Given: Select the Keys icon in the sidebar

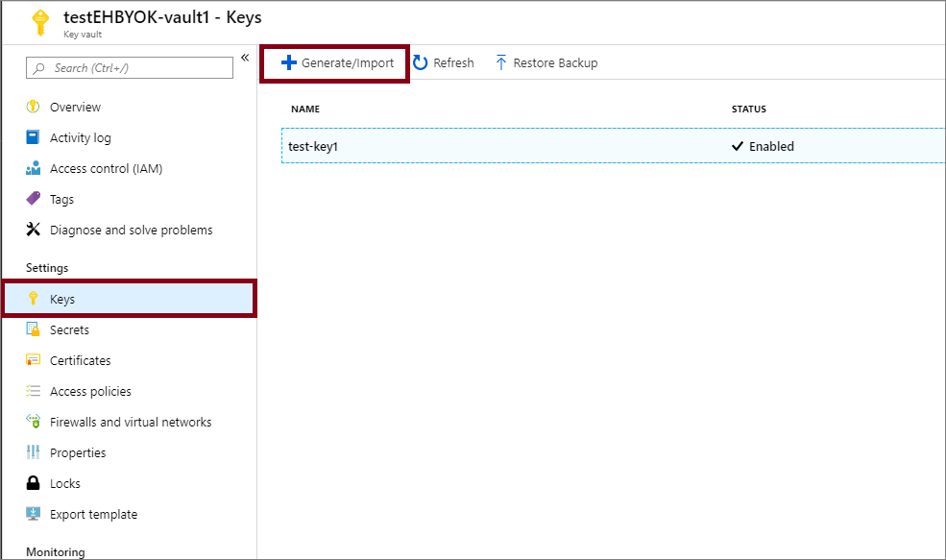Looking at the screenshot, I should [x=36, y=299].
